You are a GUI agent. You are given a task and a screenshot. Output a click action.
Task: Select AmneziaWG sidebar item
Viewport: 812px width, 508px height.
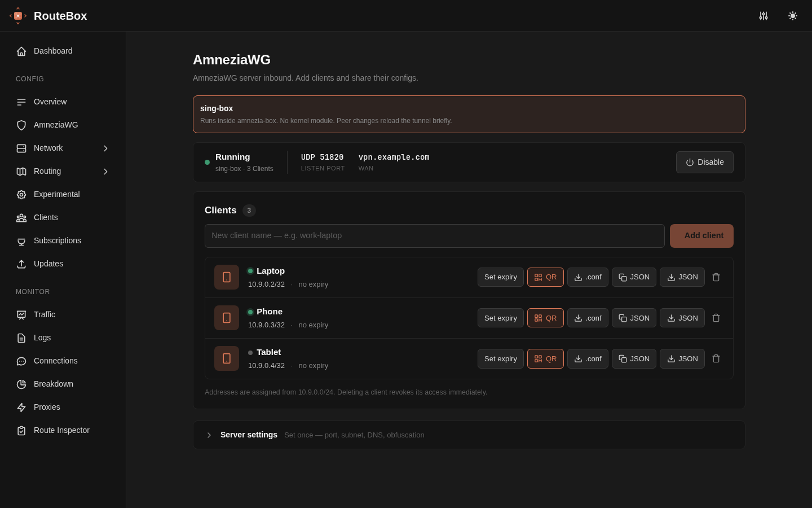[x=63, y=125]
